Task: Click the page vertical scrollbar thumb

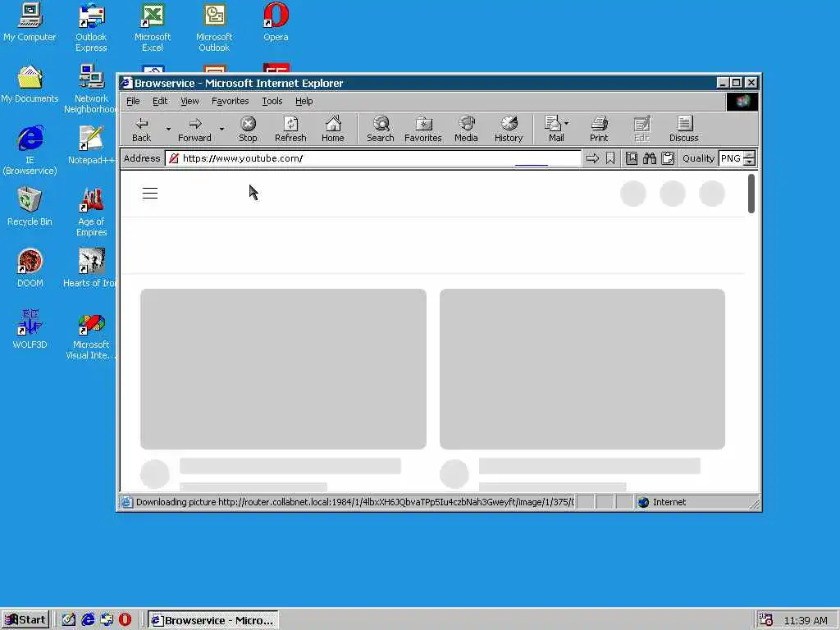Action: 751,194
